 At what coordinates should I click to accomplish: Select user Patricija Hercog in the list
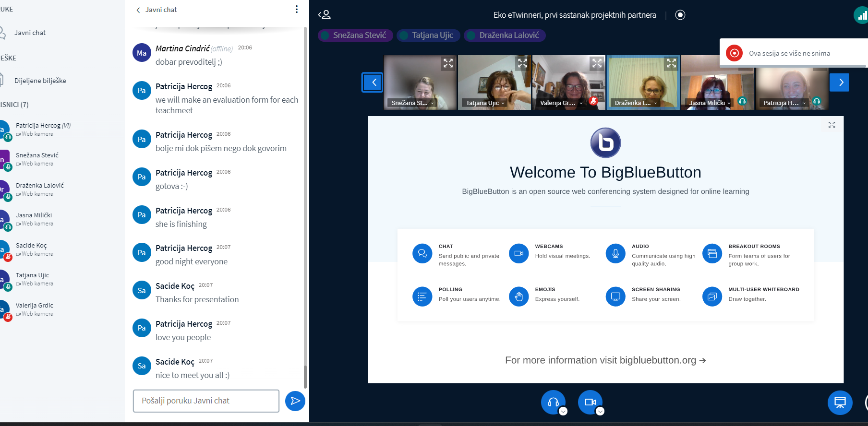pyautogui.click(x=43, y=130)
